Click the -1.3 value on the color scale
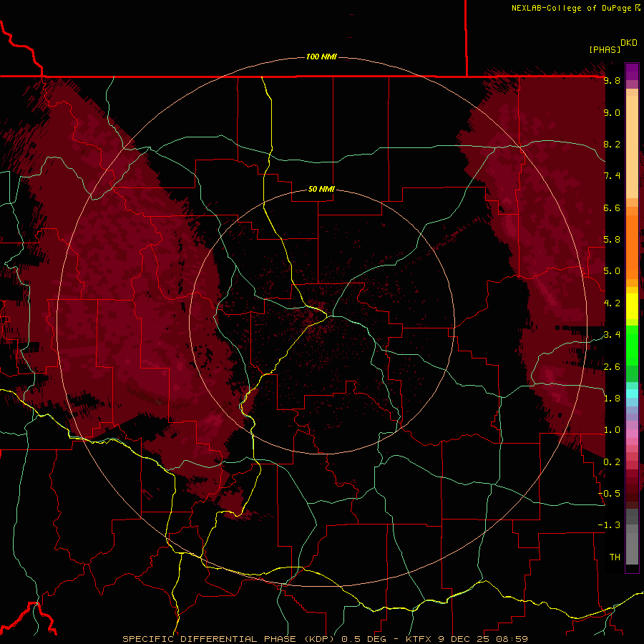The image size is (644, 644). 610,525
